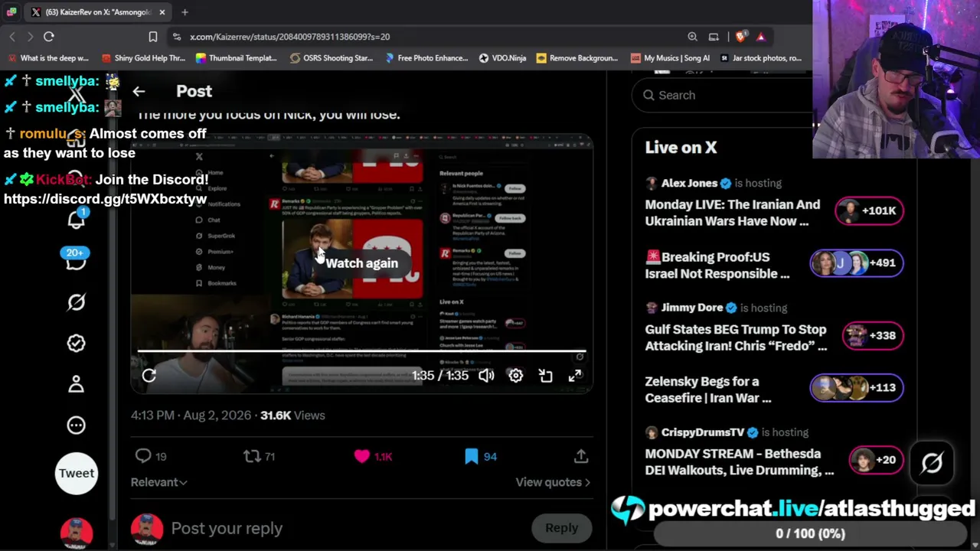Screen dimensions: 980x551
Task: Click the Discord invite link in chat
Action: (x=105, y=199)
